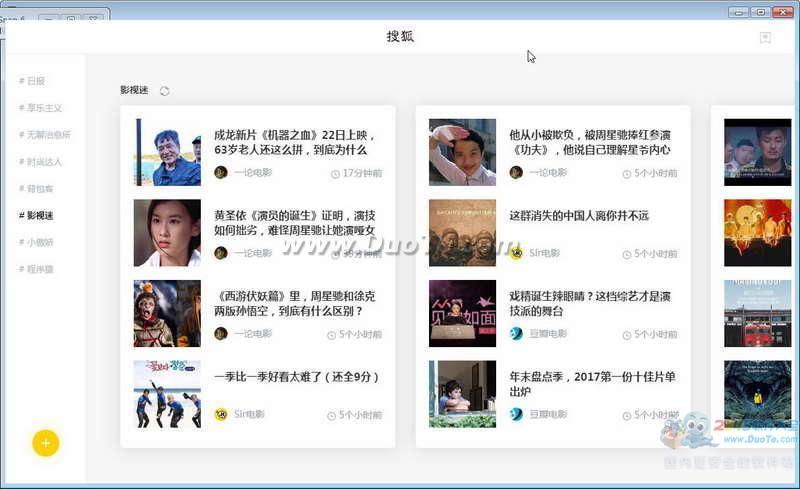
Task: Click the monkey king 西游伏妖篇 thumbnail
Action: tap(167, 313)
